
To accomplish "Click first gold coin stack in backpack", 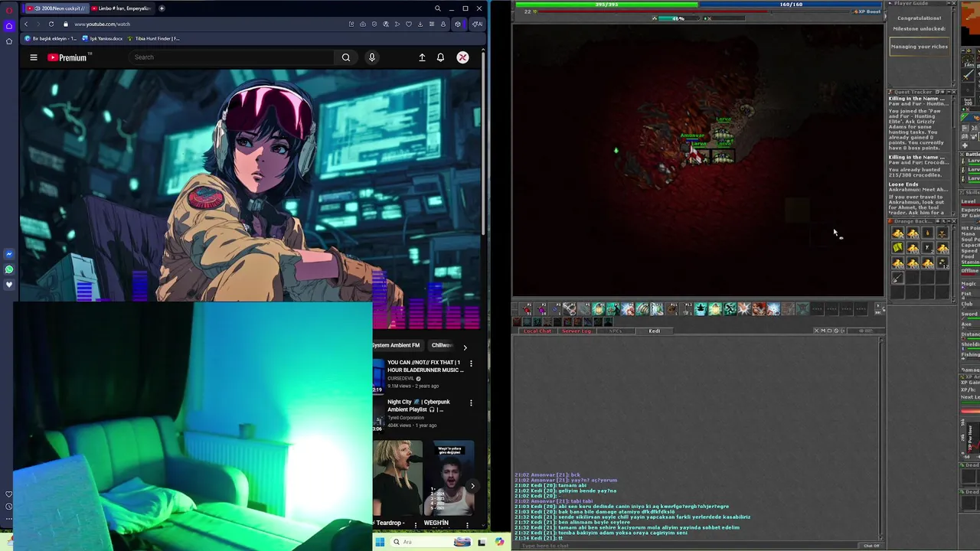I will pyautogui.click(x=898, y=233).
